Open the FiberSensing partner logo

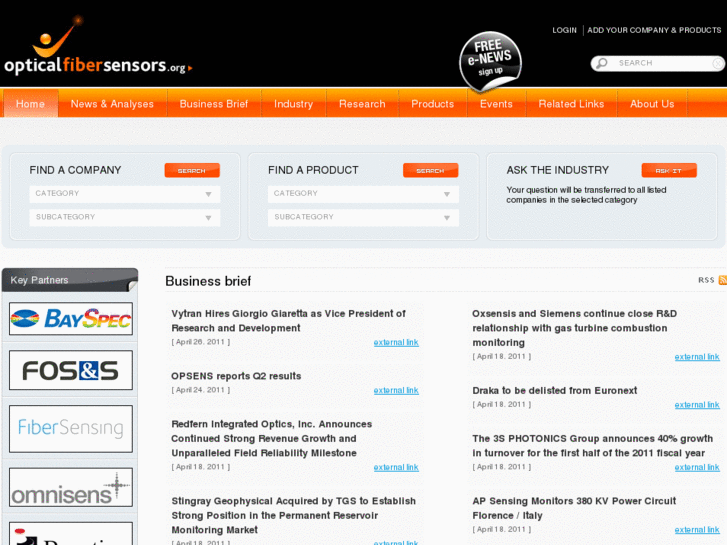[x=71, y=429]
